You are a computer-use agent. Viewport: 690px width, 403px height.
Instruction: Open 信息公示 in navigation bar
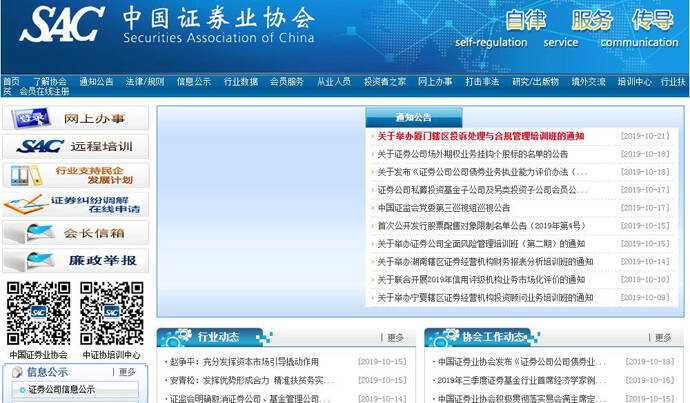(x=194, y=81)
